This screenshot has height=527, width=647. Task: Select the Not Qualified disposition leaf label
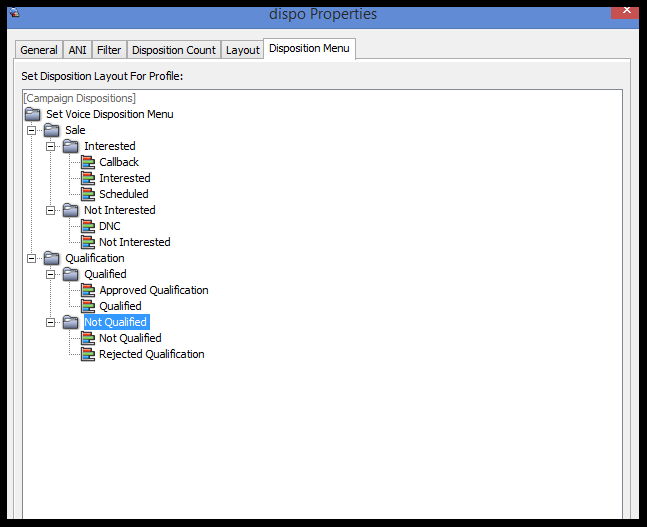pyautogui.click(x=130, y=338)
